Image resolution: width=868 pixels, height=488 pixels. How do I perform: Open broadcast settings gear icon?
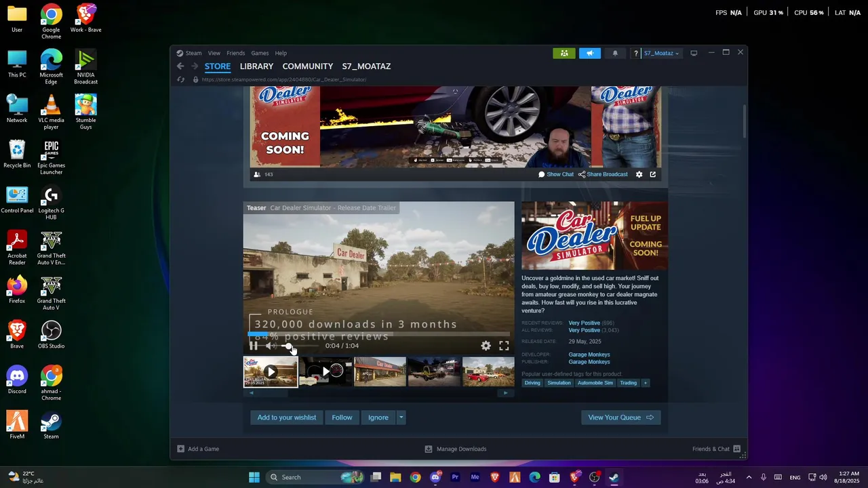[x=639, y=174]
